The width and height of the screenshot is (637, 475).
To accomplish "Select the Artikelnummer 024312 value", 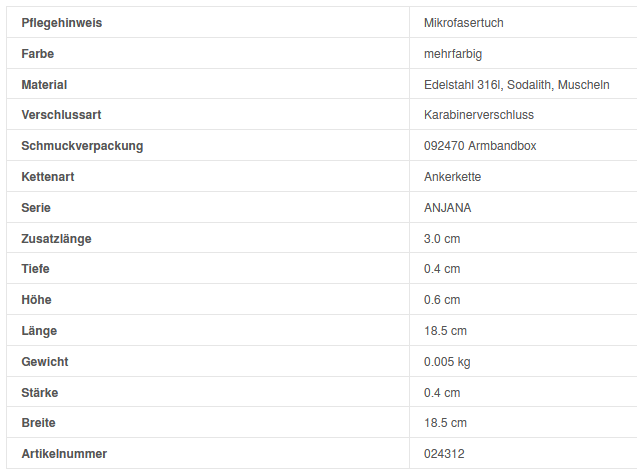I will tap(444, 454).
